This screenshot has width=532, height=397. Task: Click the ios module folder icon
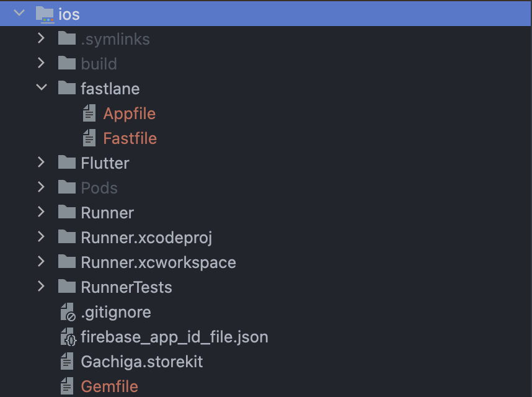(45, 15)
